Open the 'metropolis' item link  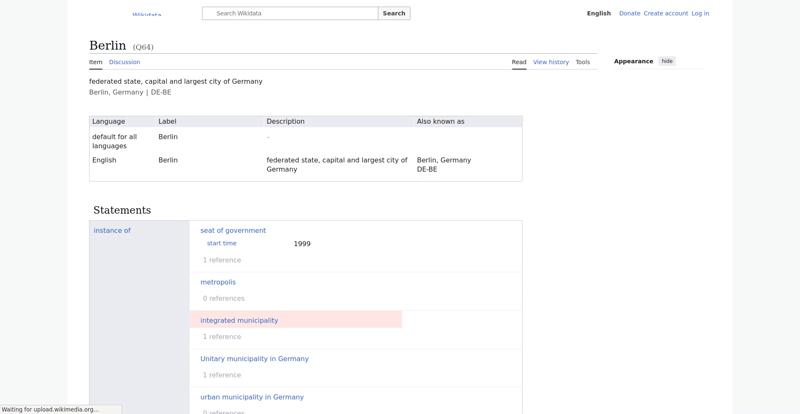click(218, 283)
